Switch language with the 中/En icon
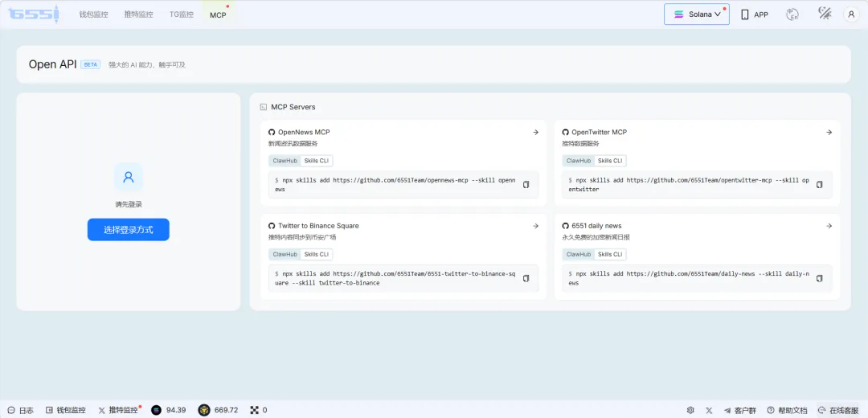 pos(792,14)
